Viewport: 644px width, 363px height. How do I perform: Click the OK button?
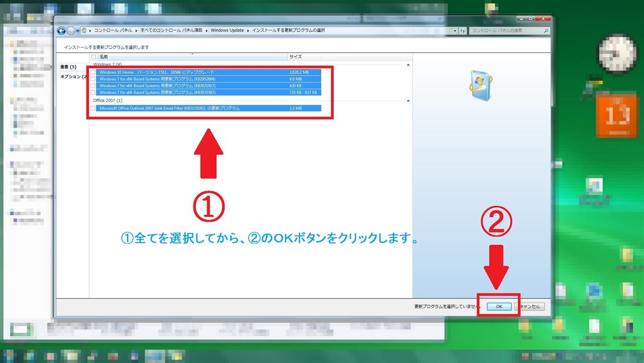[499, 307]
